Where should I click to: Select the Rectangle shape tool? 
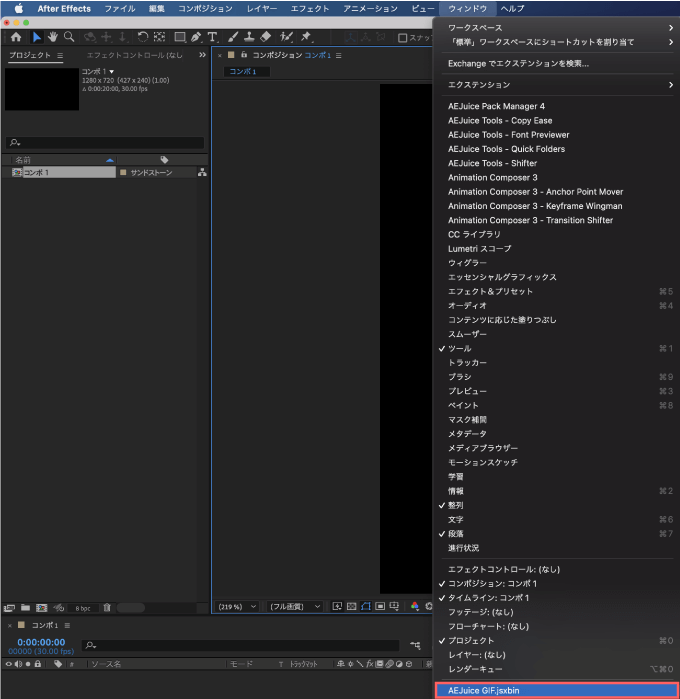[x=180, y=37]
